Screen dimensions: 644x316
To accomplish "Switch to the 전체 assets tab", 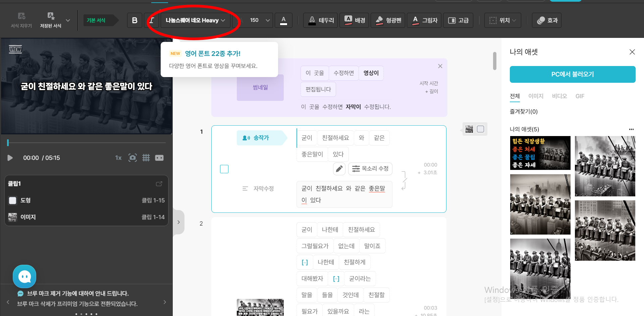I will (x=515, y=96).
